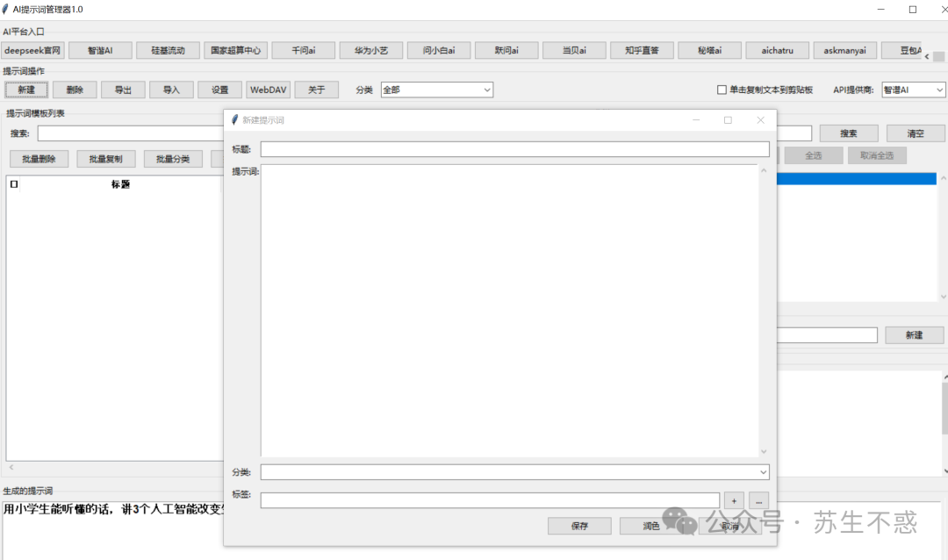Open the 当贝ai platform entry

574,50
